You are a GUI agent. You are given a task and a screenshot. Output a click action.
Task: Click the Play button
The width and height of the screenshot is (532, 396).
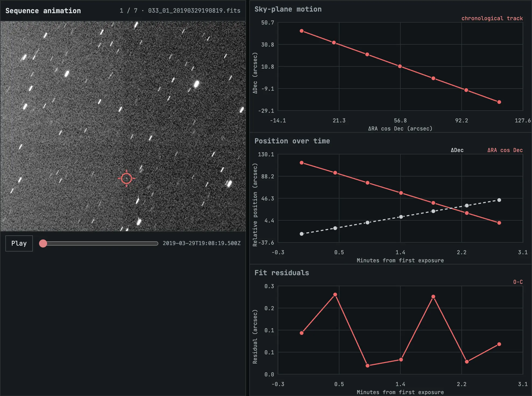pos(19,243)
